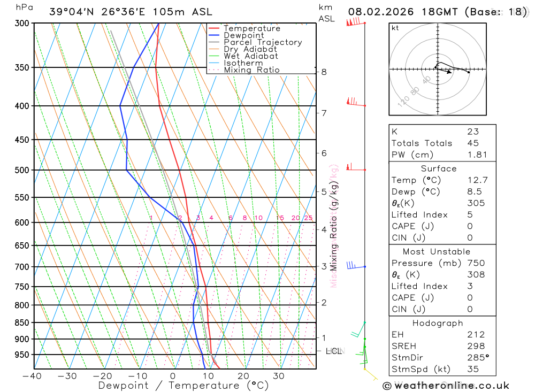Click the Isotherm legend entry

pos(236,63)
